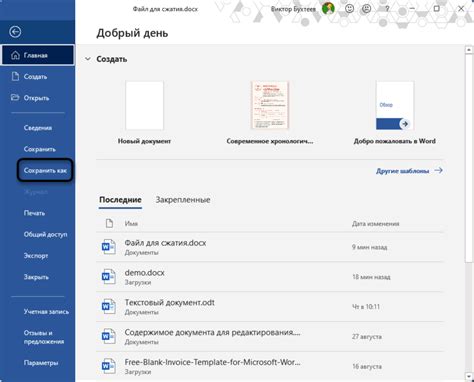Open the Печать menu item
The image size is (474, 382).
pos(34,213)
